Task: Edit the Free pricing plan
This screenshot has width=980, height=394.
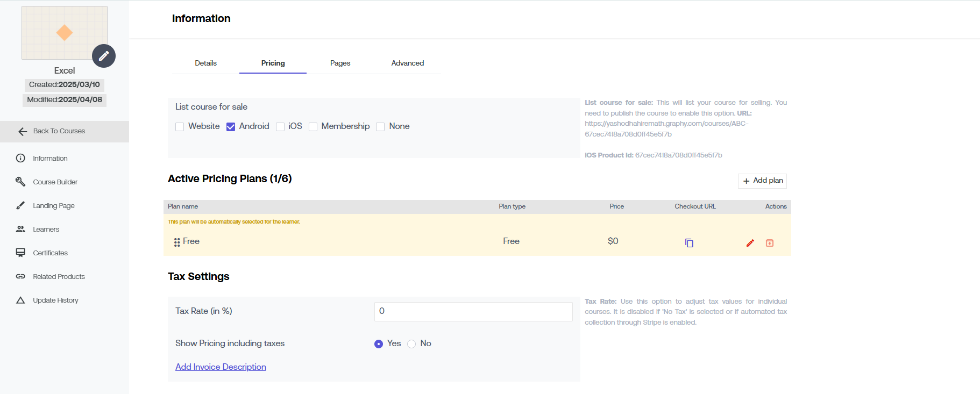Action: [750, 243]
